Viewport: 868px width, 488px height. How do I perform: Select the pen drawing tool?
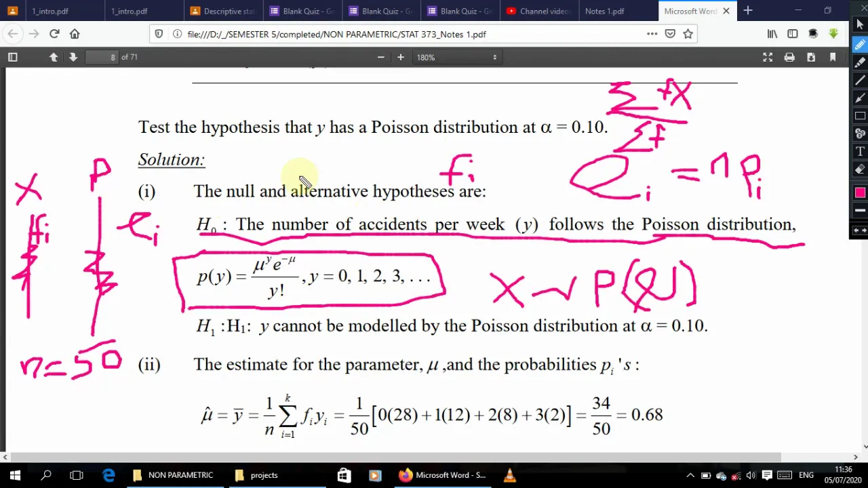point(860,45)
